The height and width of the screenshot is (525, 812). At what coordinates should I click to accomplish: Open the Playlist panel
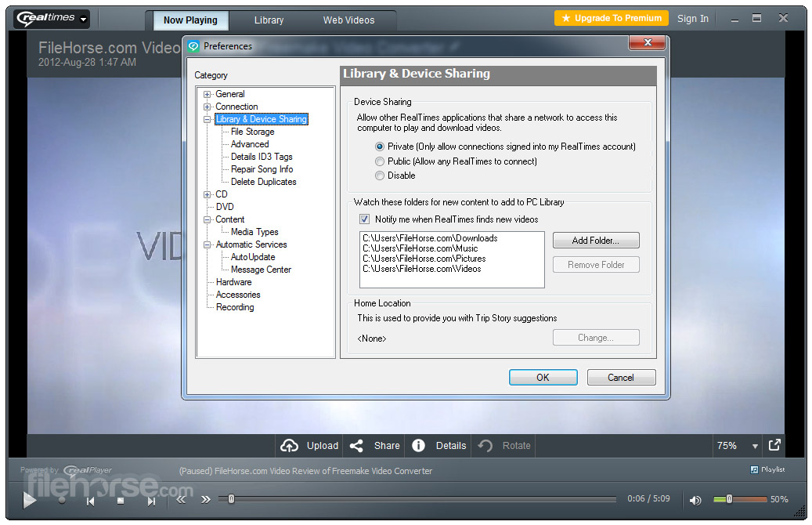[767, 469]
